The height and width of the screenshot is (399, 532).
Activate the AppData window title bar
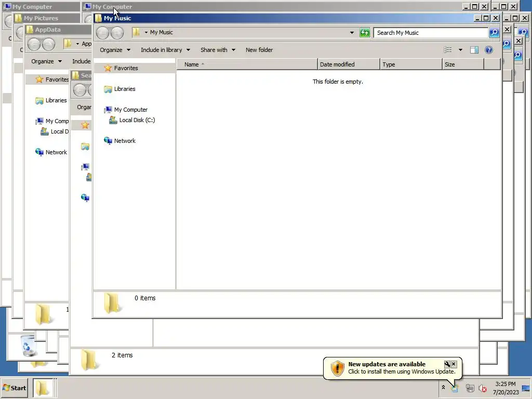tap(58, 30)
